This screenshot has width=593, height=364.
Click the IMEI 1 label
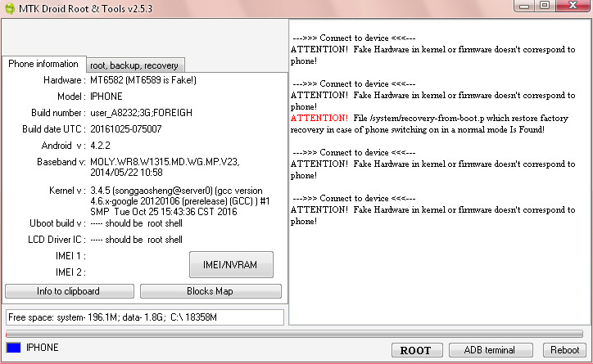click(x=70, y=256)
